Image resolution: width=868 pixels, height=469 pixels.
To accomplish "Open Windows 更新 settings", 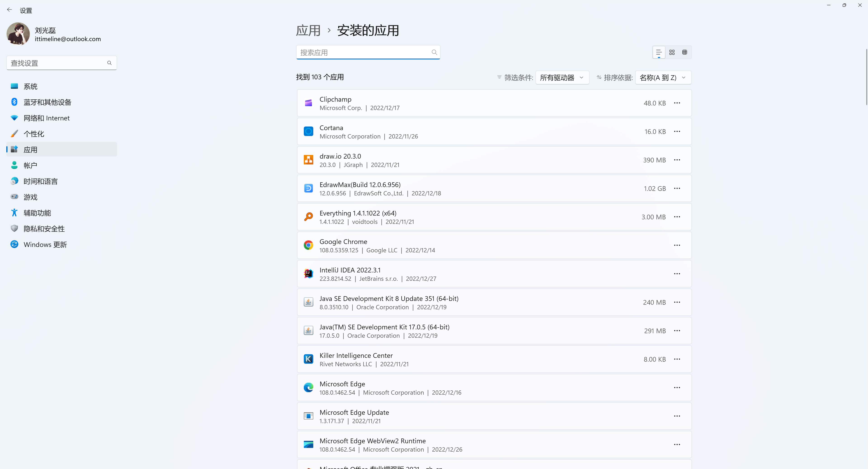I will coord(62,244).
